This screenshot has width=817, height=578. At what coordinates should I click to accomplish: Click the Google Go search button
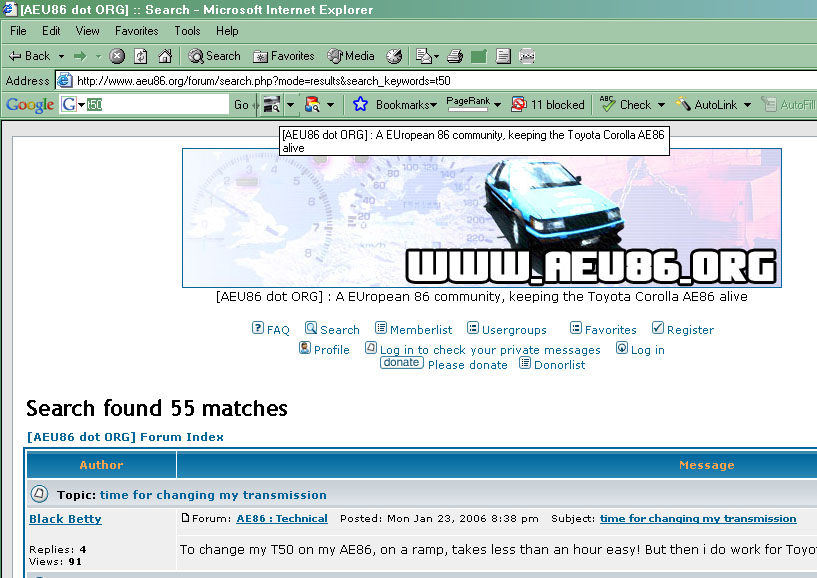click(x=241, y=104)
